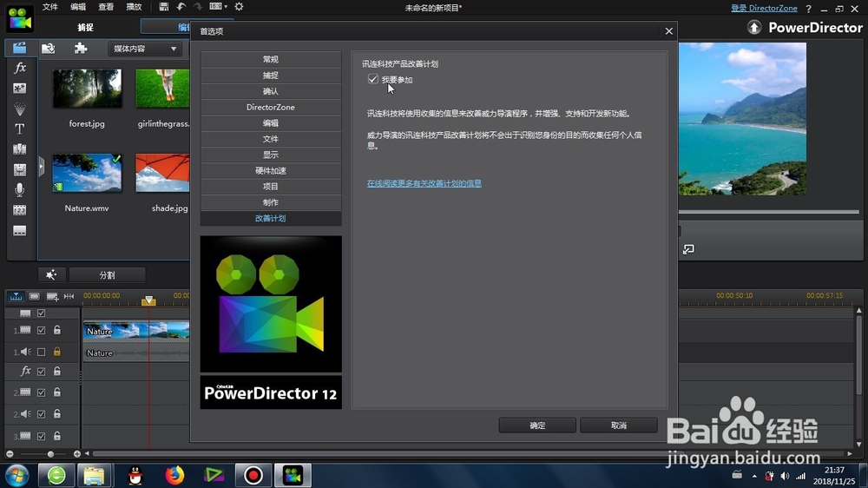Click the undock preview window icon

click(688, 250)
